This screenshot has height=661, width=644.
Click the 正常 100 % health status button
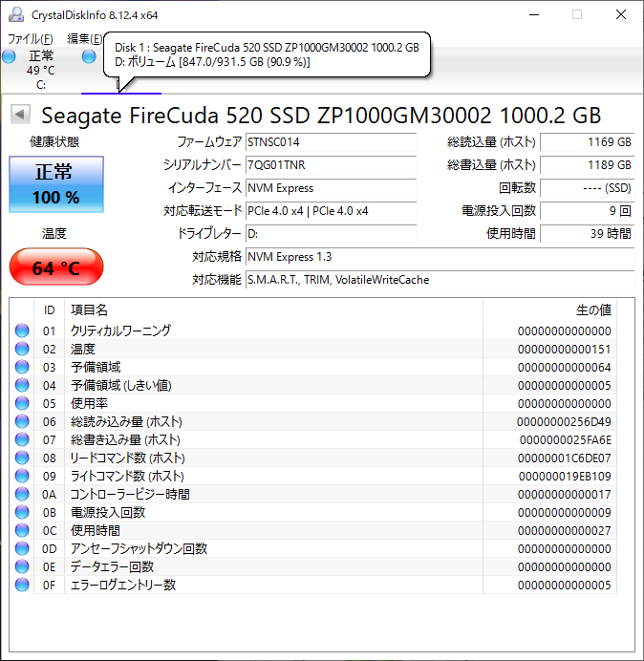tap(55, 185)
